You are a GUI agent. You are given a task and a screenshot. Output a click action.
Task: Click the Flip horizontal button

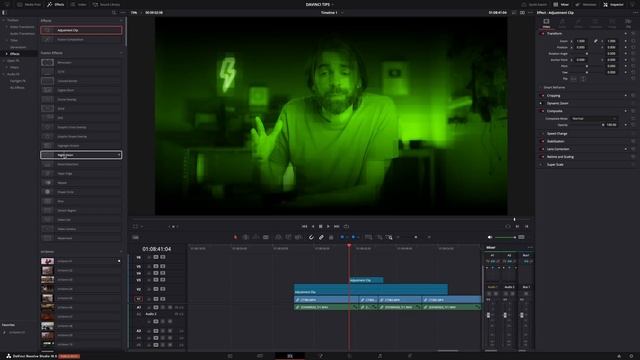click(x=573, y=78)
